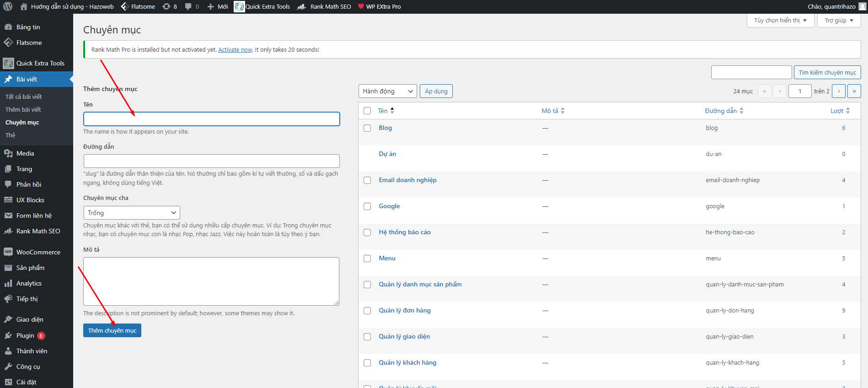Check the select-all checkbox in table header
868x388 pixels.
tap(367, 111)
